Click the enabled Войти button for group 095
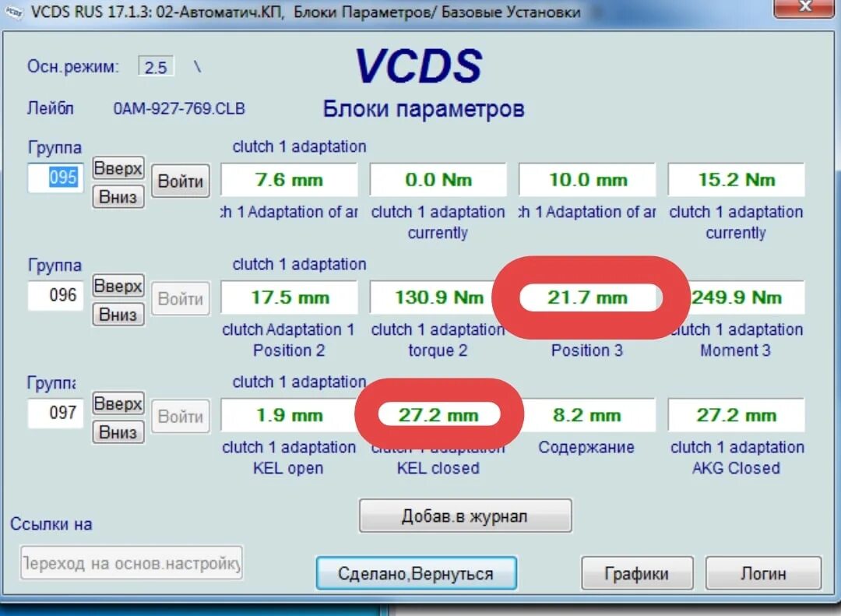Image resolution: width=841 pixels, height=616 pixels. click(181, 181)
